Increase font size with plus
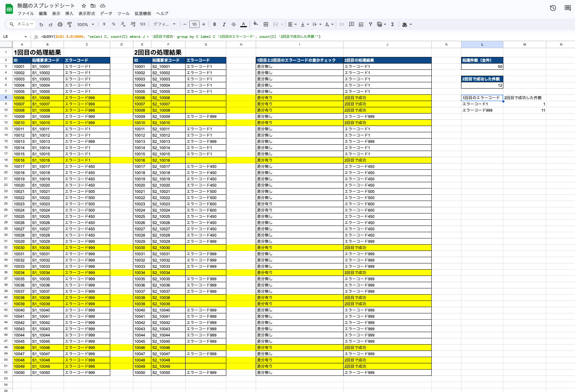This screenshot has width=575, height=392. coord(204,24)
